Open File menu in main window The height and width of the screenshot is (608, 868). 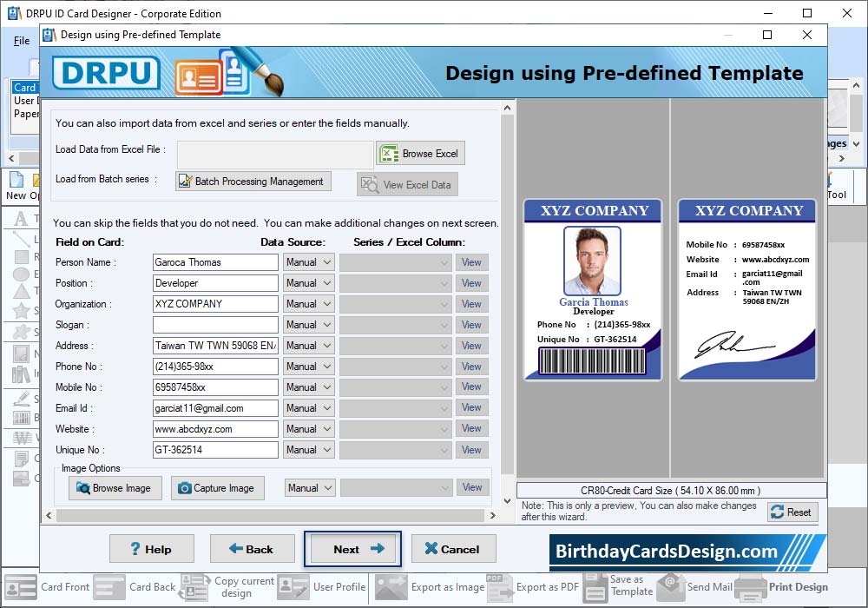(x=22, y=41)
